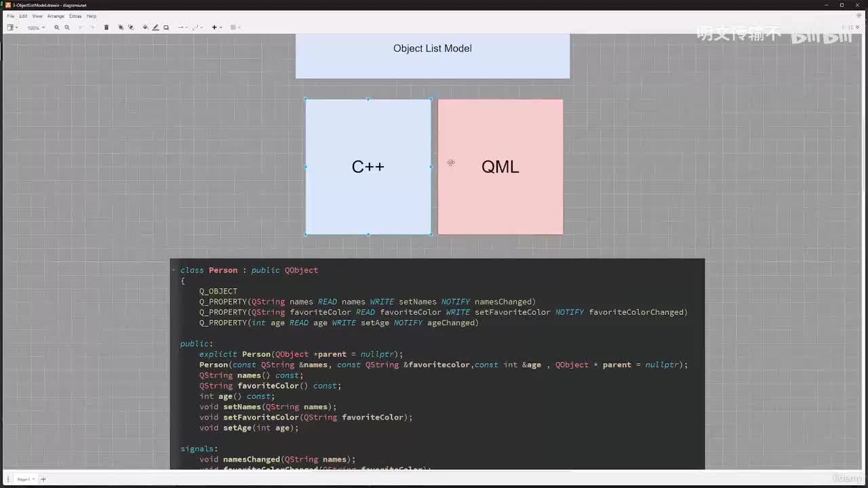
Task: Open the pages list menu icon
Action: 7,479
